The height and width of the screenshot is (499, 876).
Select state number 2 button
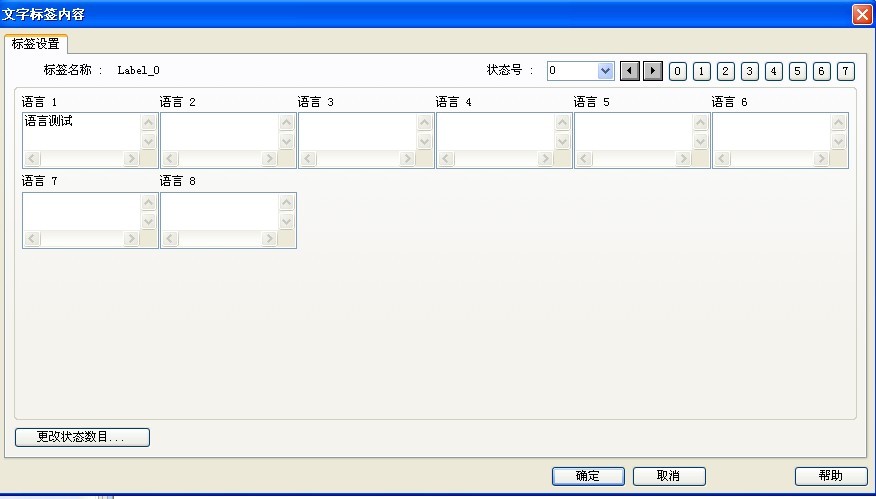726,71
